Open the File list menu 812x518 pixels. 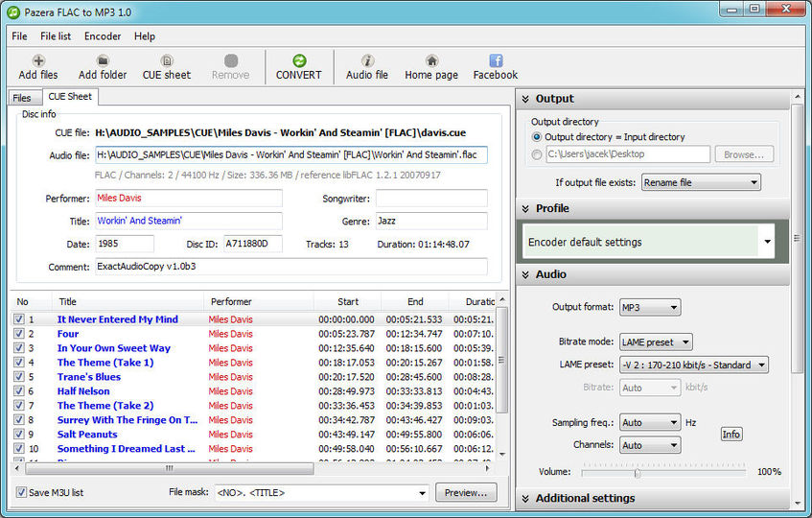(x=56, y=36)
